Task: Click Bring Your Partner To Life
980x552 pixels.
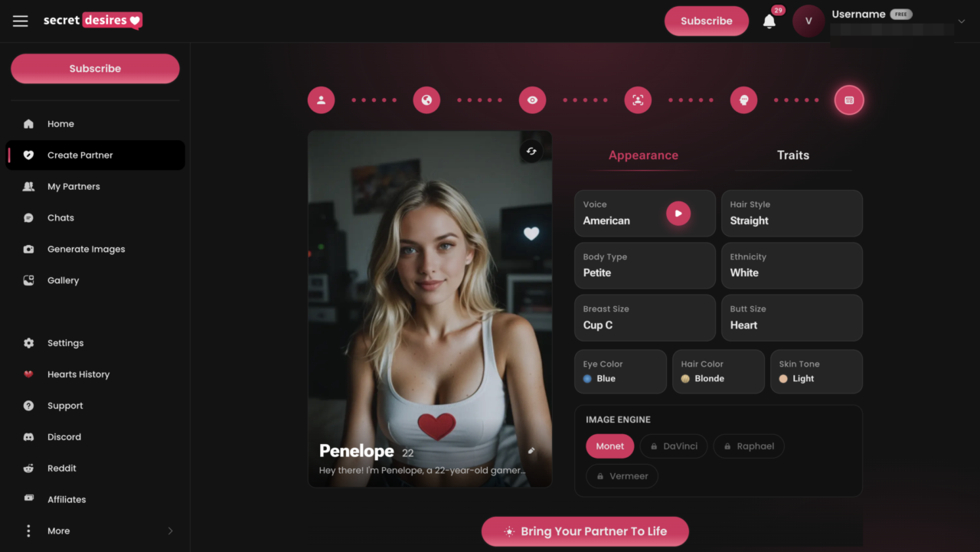Action: tap(585, 531)
